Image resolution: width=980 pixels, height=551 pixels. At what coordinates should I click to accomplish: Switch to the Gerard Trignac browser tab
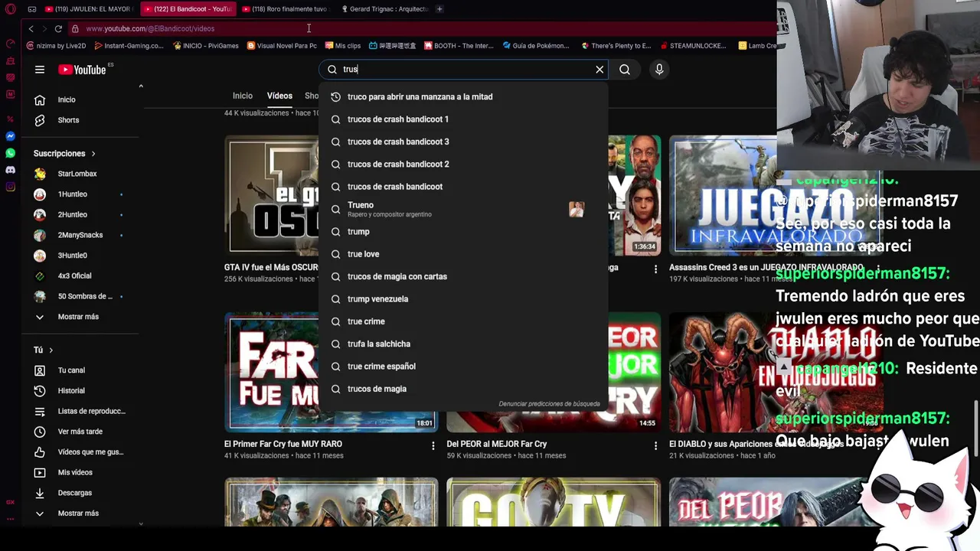coord(384,9)
